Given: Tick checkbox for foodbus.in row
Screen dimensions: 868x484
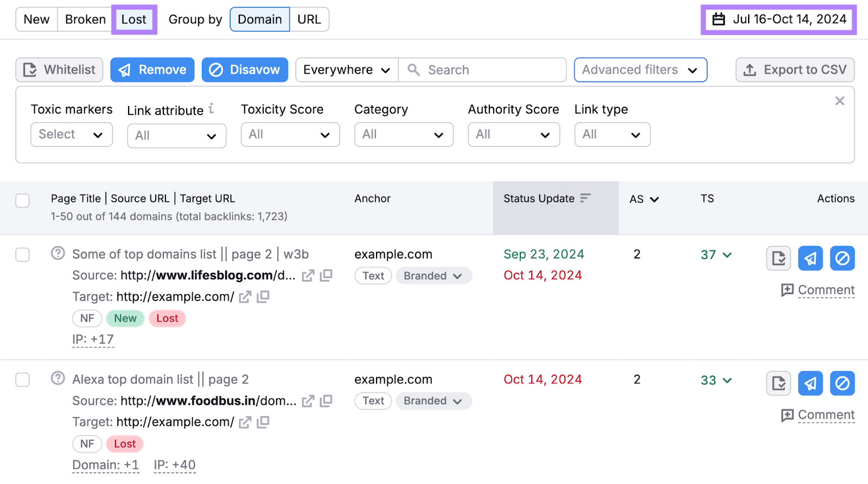Looking at the screenshot, I should pyautogui.click(x=23, y=380).
